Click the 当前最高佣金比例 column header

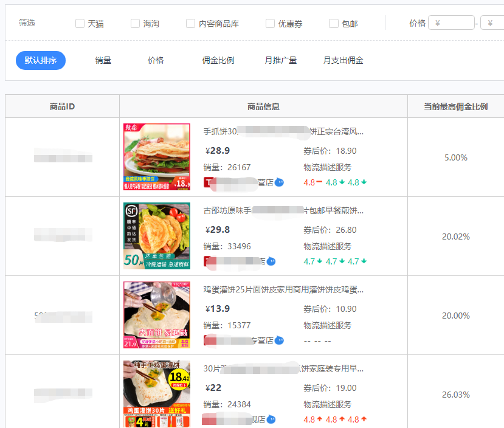pyautogui.click(x=456, y=106)
